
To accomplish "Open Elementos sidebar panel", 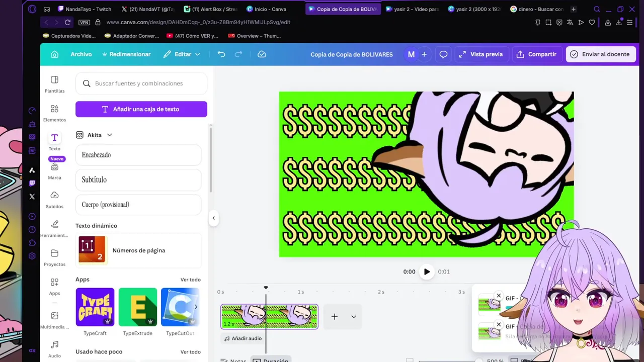I will [x=54, y=113].
